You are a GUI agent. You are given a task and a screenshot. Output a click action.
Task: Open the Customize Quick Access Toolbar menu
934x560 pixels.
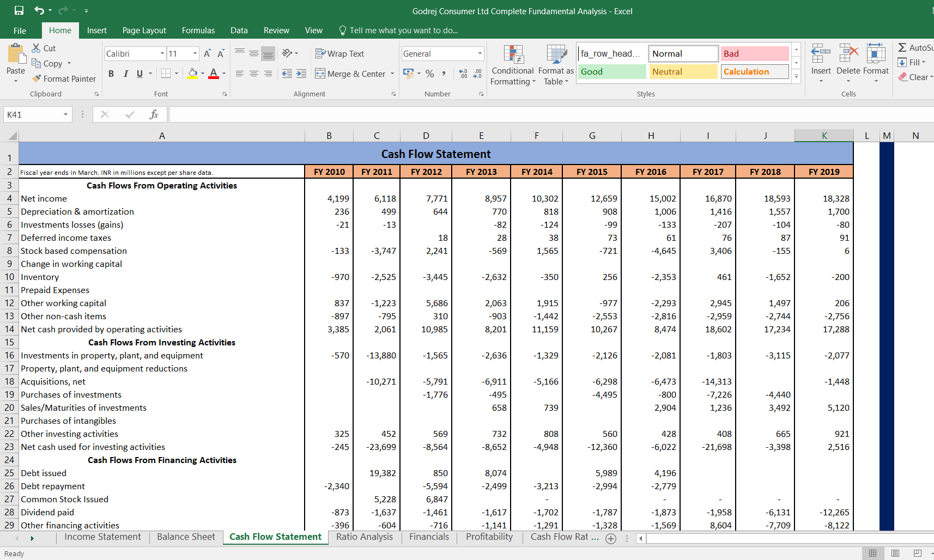coord(87,10)
